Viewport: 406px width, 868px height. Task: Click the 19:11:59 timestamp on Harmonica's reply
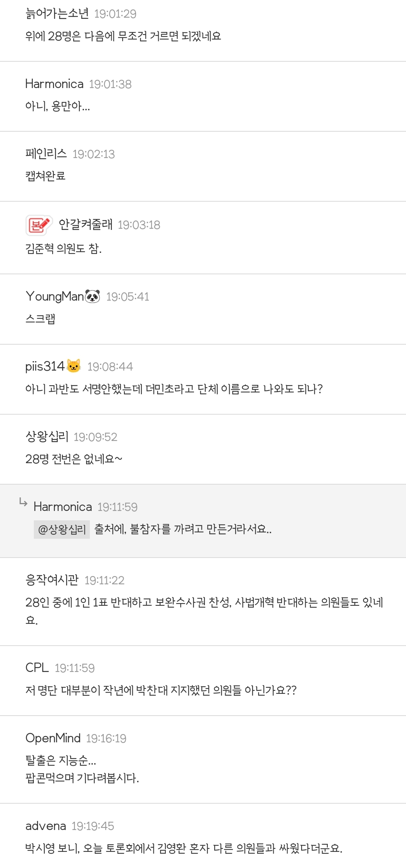(x=117, y=507)
